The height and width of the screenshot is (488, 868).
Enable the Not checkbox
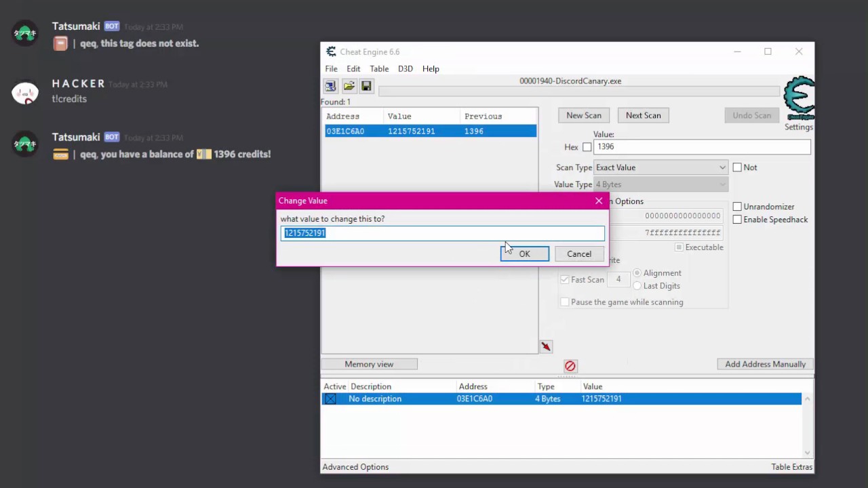click(x=737, y=167)
